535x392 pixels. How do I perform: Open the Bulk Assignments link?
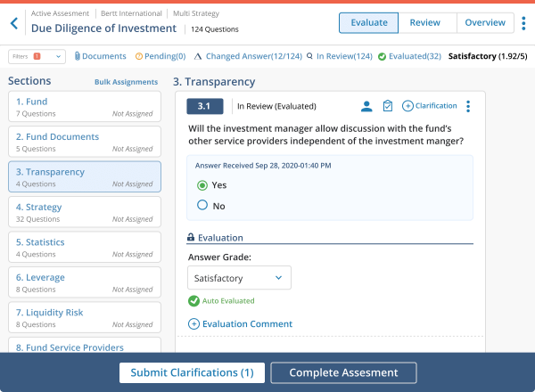(126, 82)
